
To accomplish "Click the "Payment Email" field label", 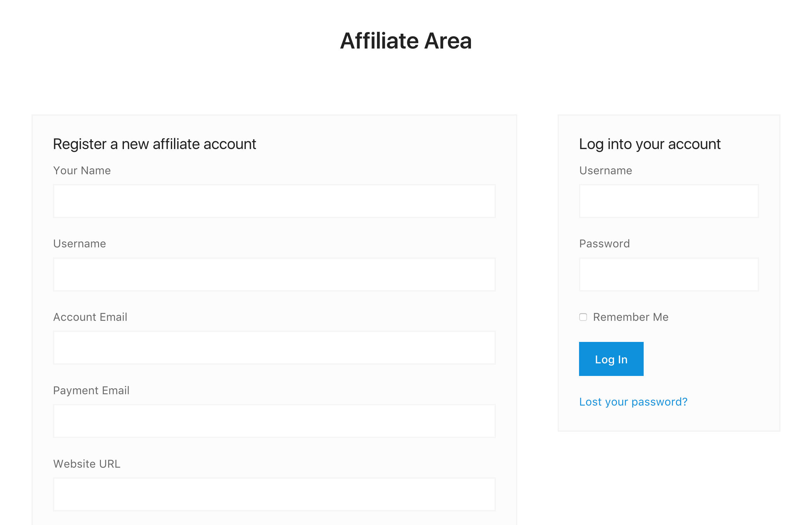I will [x=91, y=390].
